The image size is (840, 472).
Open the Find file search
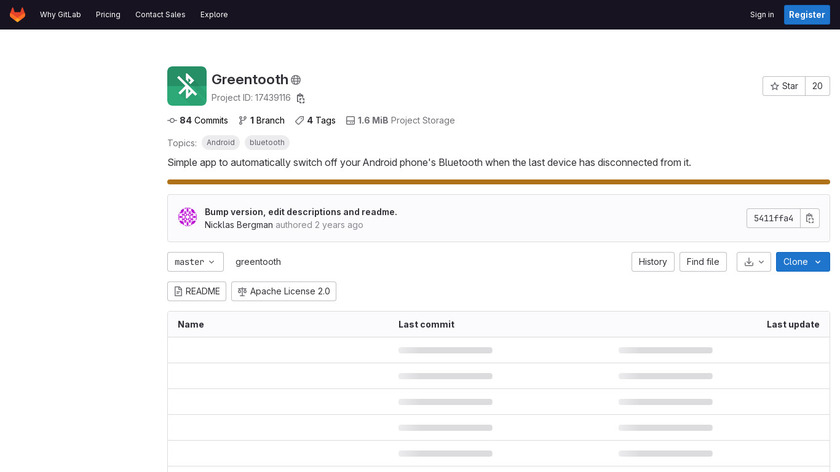click(x=703, y=262)
